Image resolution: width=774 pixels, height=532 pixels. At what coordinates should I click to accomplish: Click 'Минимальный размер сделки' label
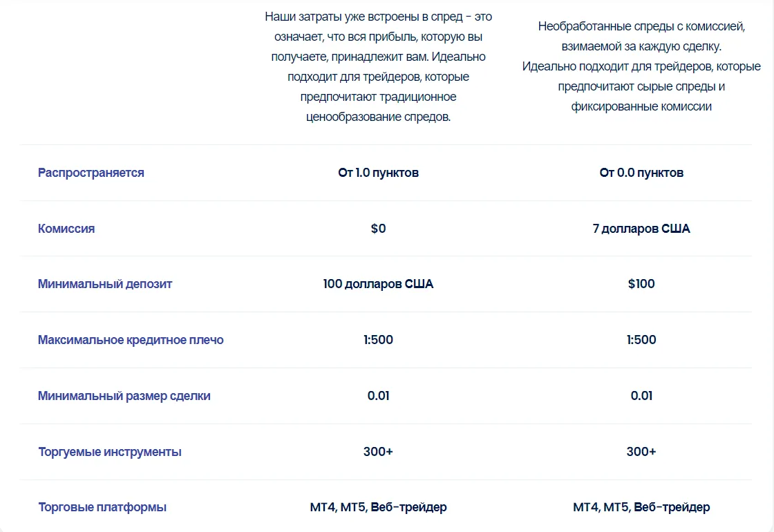click(124, 396)
